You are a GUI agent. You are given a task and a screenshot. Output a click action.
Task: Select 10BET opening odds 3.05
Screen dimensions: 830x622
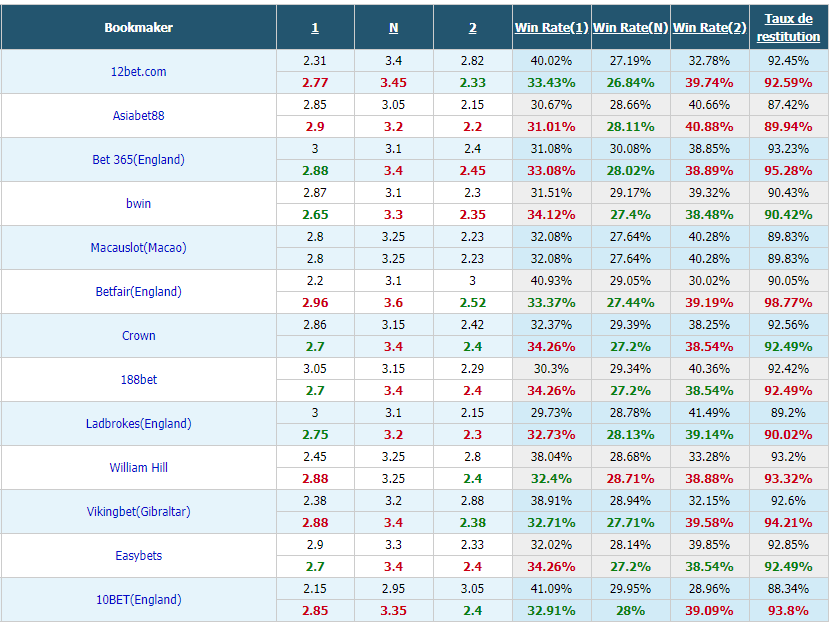point(473,589)
